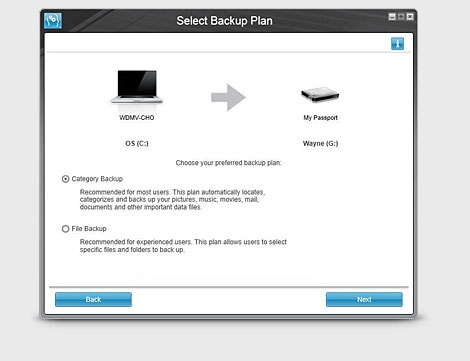Minimize the Select Backup Plan window
This screenshot has height=361, width=470.
(x=392, y=17)
